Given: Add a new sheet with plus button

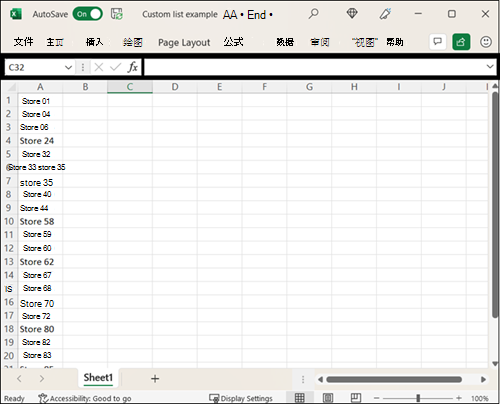Looking at the screenshot, I should tap(155, 379).
